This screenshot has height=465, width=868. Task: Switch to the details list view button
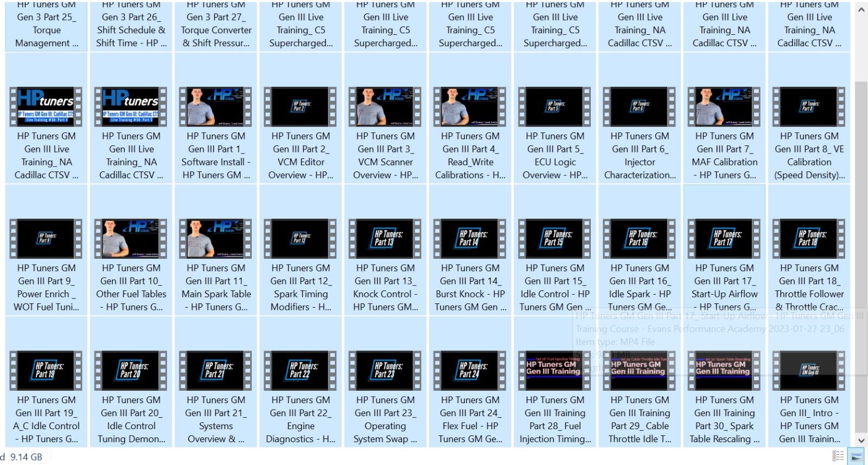pos(838,456)
